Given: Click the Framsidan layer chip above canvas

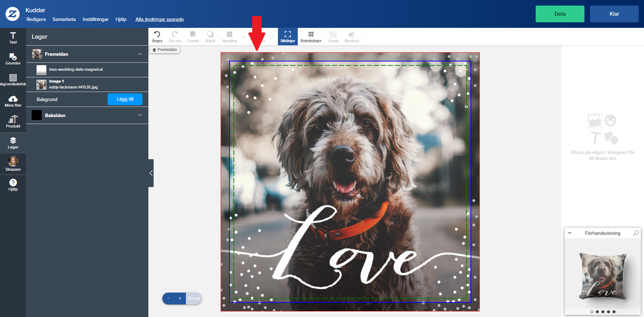Looking at the screenshot, I should pos(165,50).
